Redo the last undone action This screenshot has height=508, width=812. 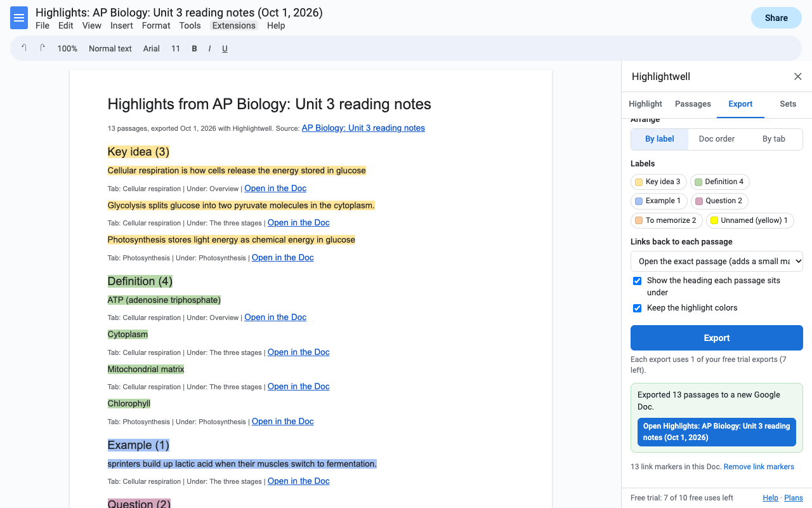coord(43,48)
